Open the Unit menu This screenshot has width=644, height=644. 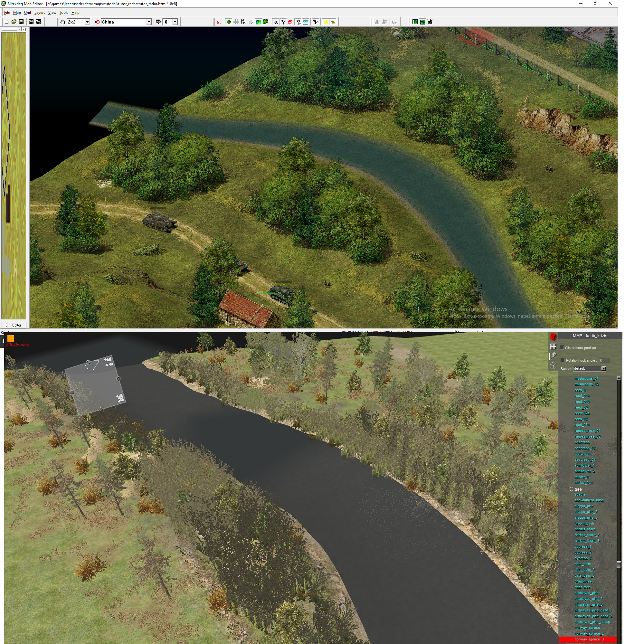[x=28, y=13]
